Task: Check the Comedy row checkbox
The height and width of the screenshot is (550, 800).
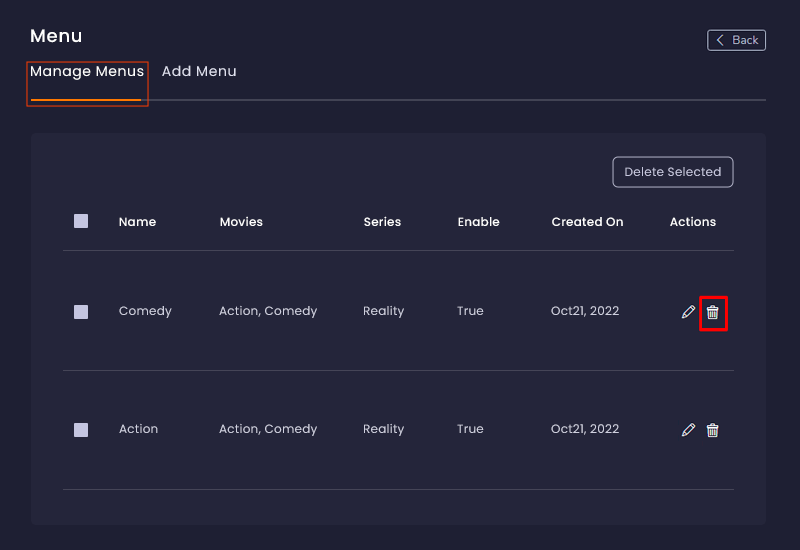Action: coord(81,312)
